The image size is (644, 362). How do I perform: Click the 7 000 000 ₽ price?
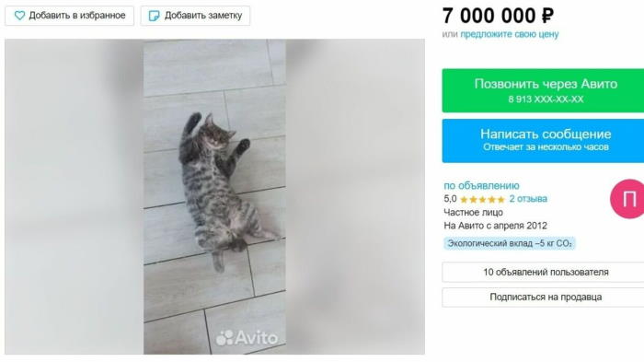point(499,16)
